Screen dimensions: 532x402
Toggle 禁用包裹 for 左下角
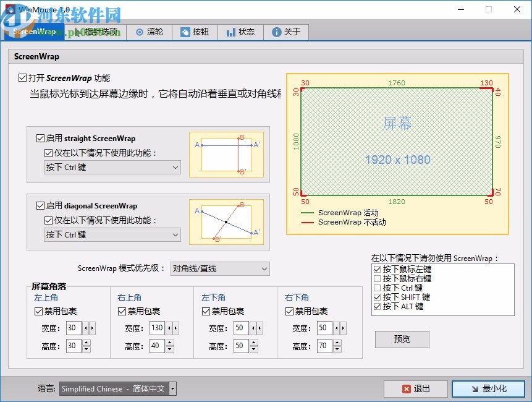(x=206, y=311)
